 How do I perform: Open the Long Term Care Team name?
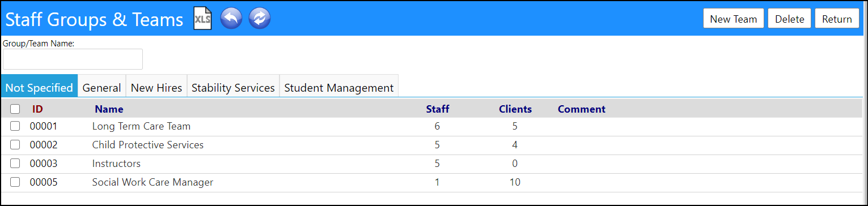click(141, 126)
